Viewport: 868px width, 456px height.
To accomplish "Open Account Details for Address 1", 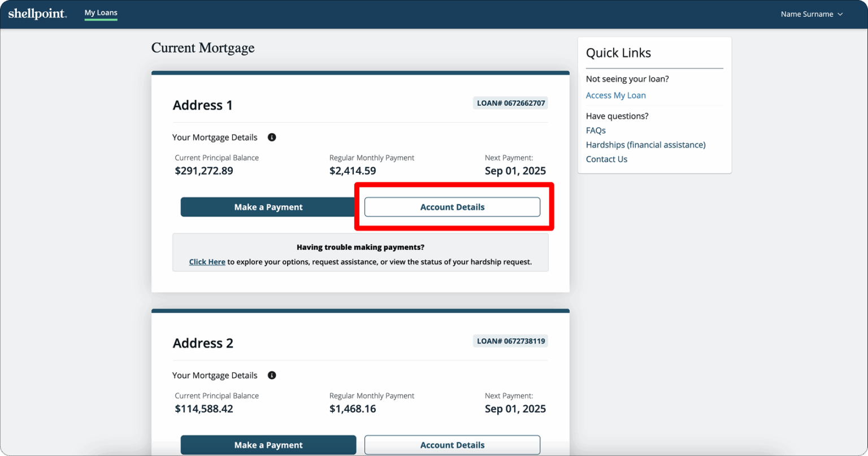I will click(452, 207).
